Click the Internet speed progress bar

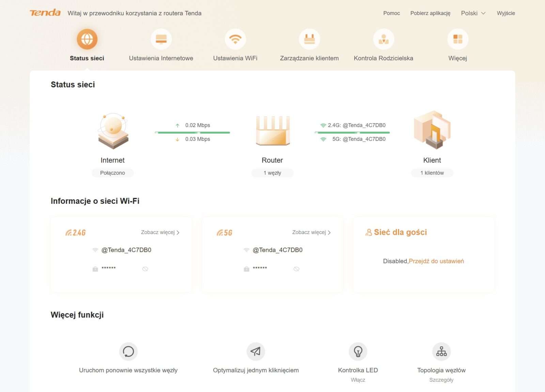coord(192,132)
